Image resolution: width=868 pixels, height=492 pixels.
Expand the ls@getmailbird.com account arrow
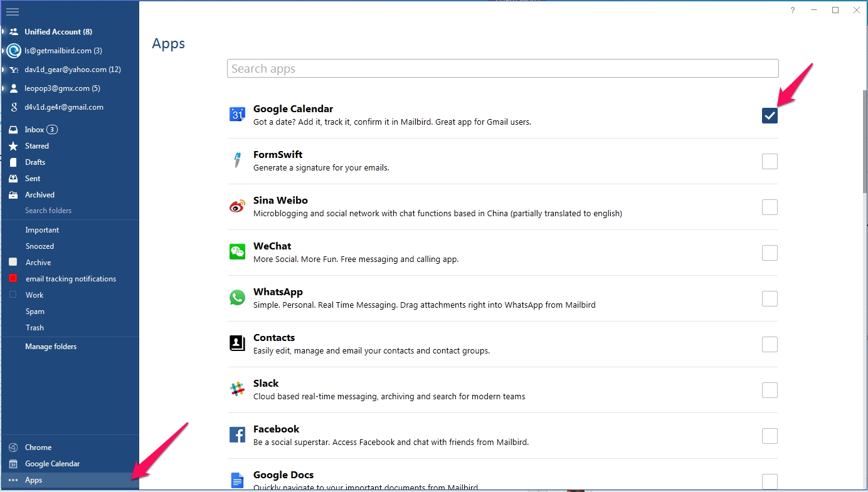(3, 51)
